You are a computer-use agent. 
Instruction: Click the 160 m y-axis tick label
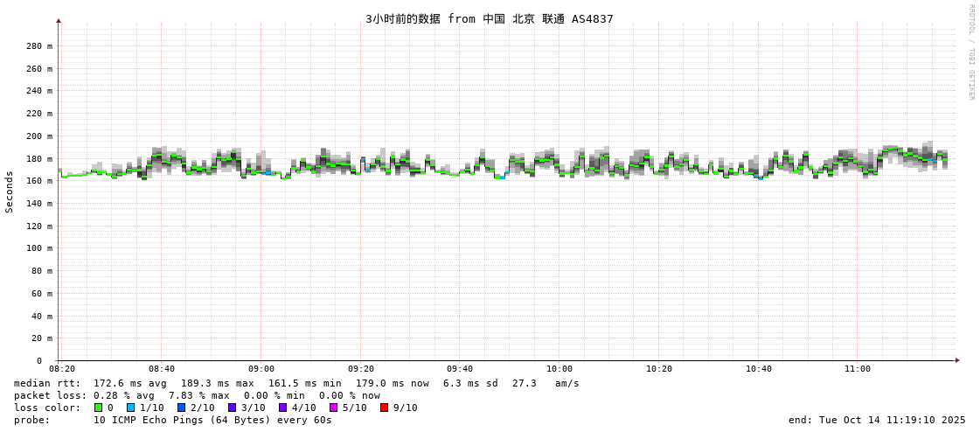pyautogui.click(x=39, y=181)
